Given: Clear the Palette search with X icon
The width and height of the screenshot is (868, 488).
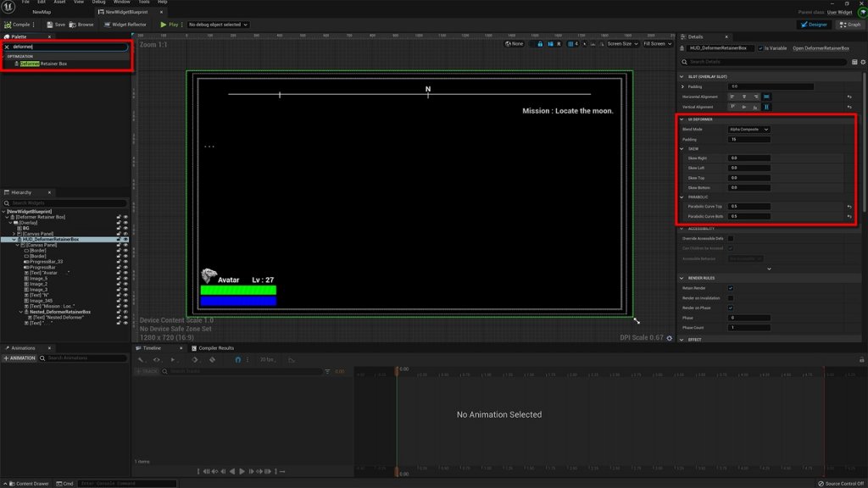Looking at the screenshot, I should [x=7, y=47].
